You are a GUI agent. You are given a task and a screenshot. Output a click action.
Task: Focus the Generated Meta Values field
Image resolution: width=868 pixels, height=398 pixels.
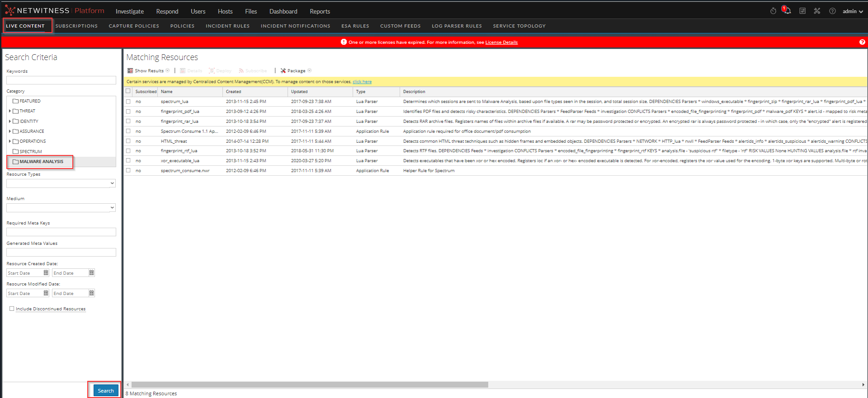pyautogui.click(x=61, y=252)
